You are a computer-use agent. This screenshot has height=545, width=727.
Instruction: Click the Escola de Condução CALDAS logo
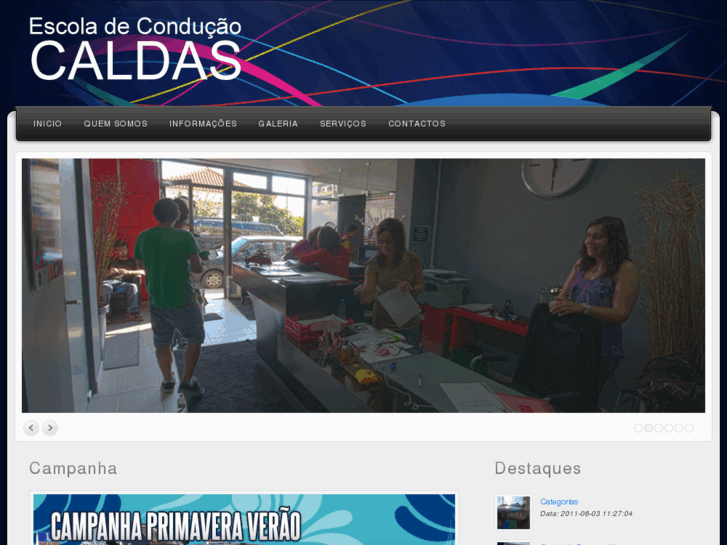coord(135,49)
